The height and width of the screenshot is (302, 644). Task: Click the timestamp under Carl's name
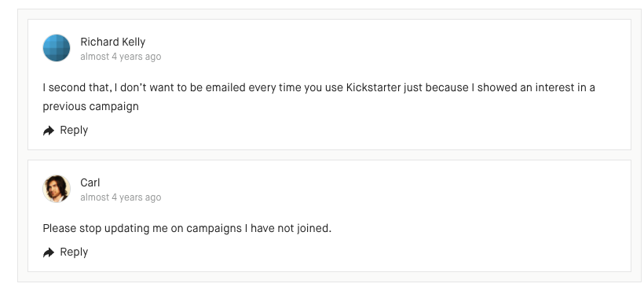[121, 197]
